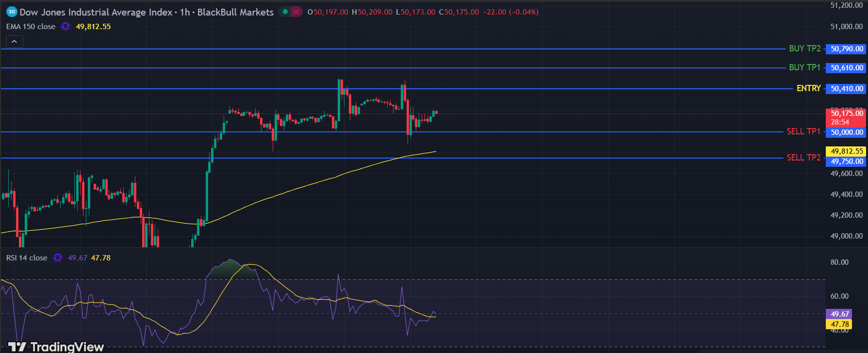Click the yellow EMA 49,812.55 price axis tag
This screenshot has height=353, width=868.
847,151
